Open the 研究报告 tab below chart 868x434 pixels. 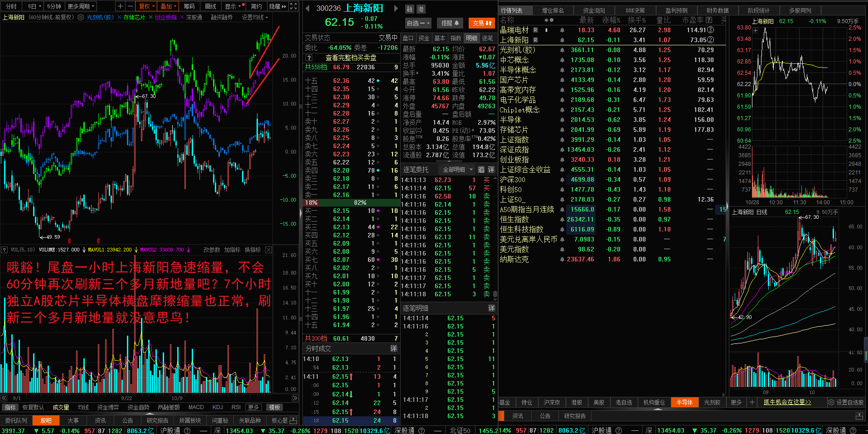(x=157, y=420)
